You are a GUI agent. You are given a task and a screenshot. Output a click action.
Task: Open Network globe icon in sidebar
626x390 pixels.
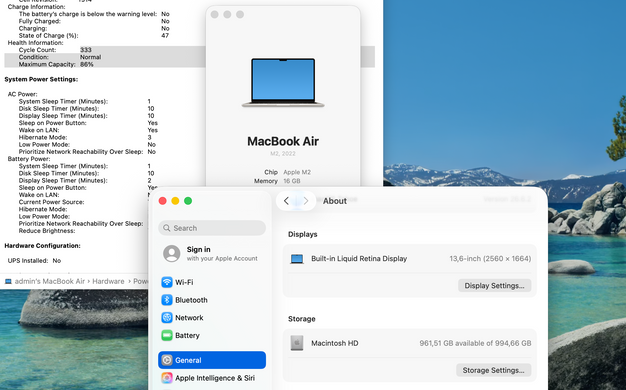tap(167, 318)
